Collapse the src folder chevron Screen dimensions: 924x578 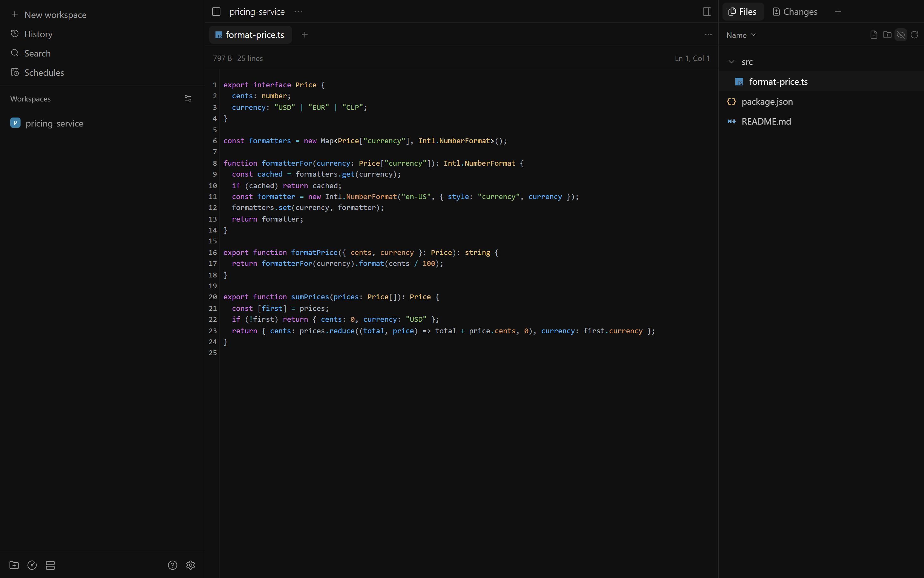731,62
